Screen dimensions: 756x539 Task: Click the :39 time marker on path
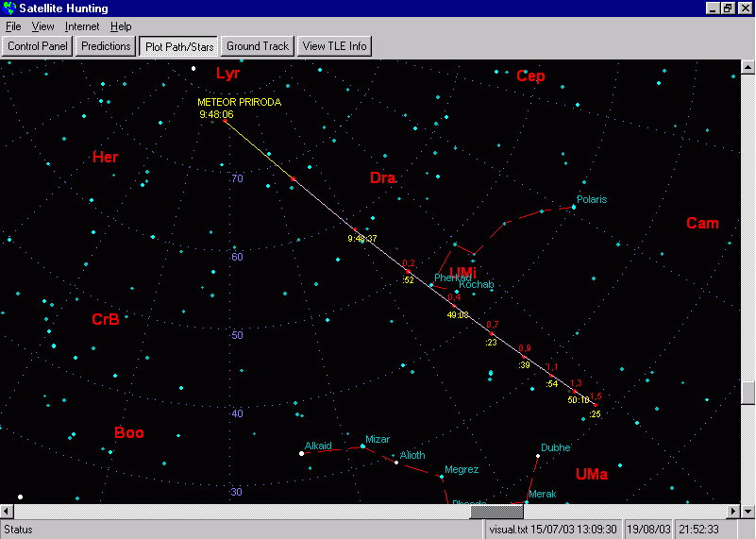click(524, 365)
